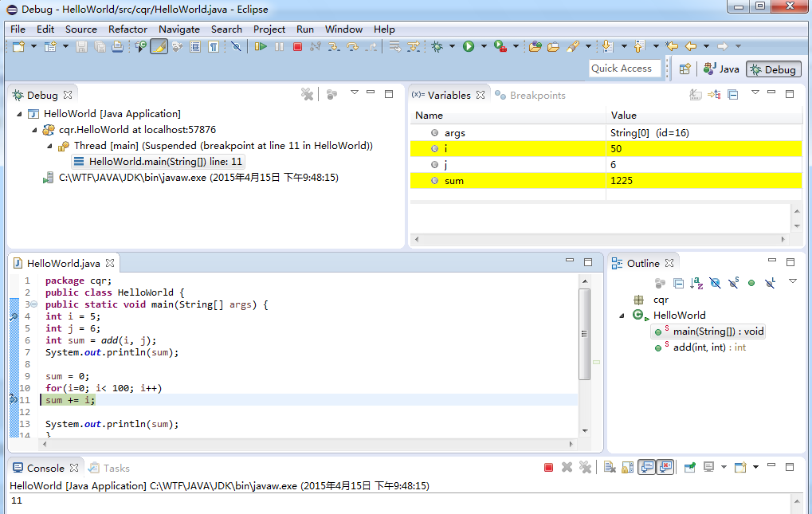Click the Open Perspective icon
The height and width of the screenshot is (514, 812).
click(x=685, y=69)
